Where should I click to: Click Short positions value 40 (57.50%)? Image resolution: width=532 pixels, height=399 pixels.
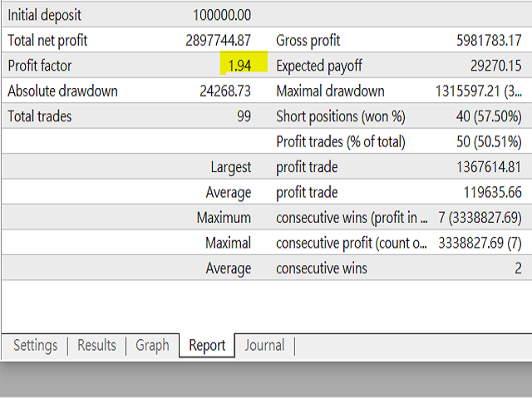tap(489, 116)
